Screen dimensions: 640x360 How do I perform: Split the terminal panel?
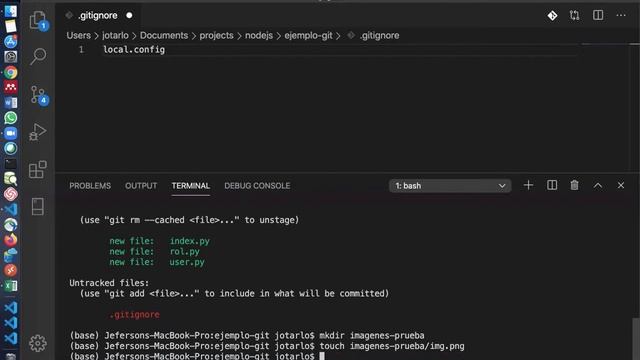click(x=552, y=185)
